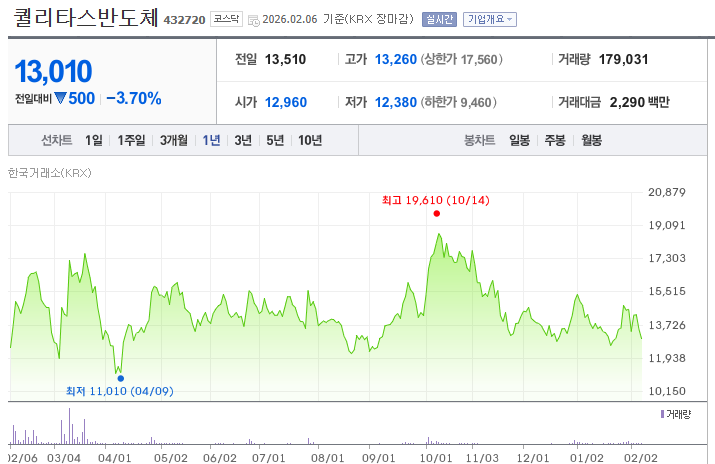Open the 기업개요 dropdown
The height and width of the screenshot is (464, 715).
coord(490,19)
